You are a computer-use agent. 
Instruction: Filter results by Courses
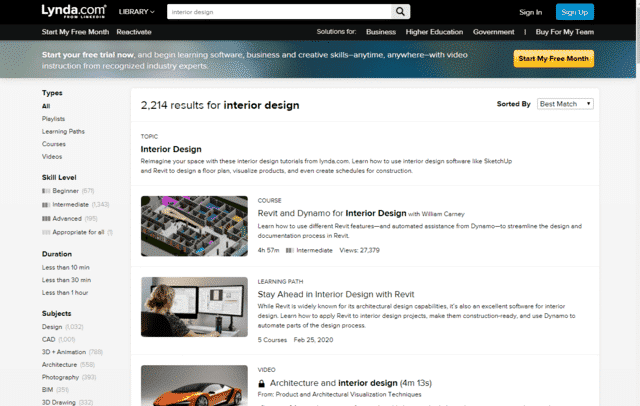click(54, 144)
